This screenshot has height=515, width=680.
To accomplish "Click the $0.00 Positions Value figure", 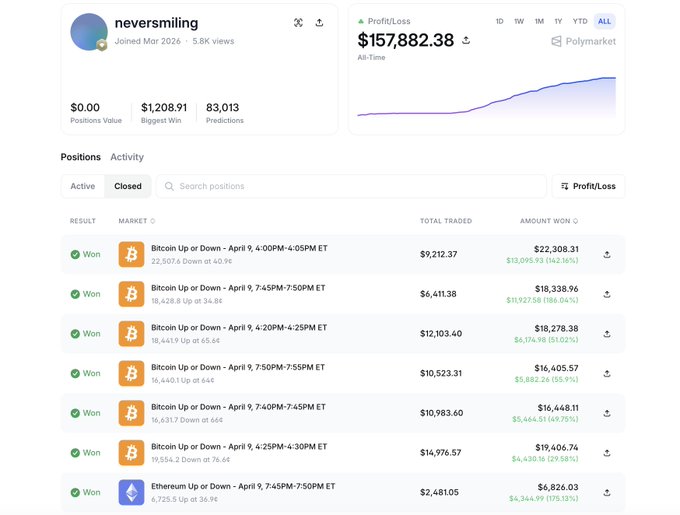I will click(85, 108).
